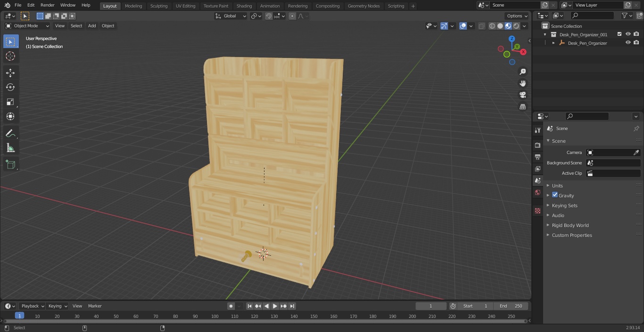This screenshot has width=644, height=332.
Task: Switch to the Sculpting workspace tab
Action: coord(159,6)
